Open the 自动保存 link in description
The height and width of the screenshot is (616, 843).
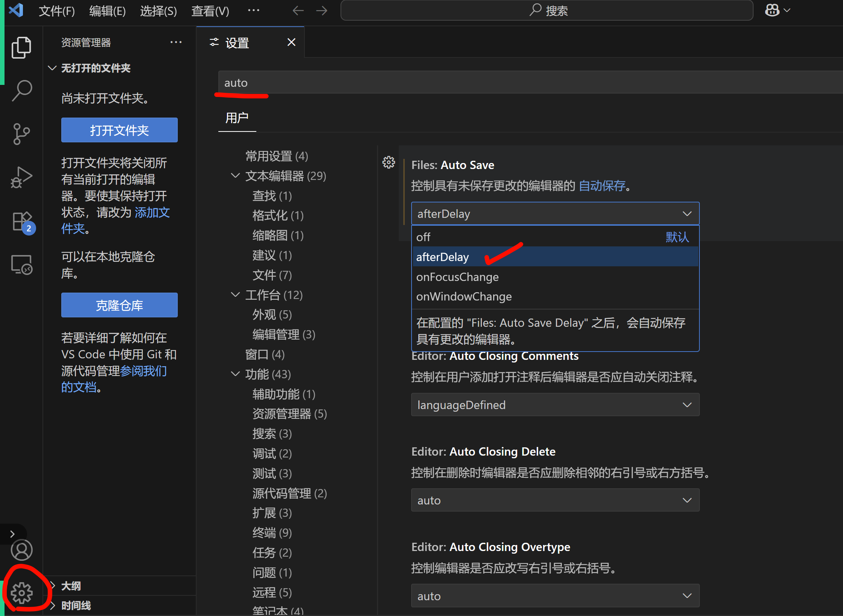pos(602,186)
